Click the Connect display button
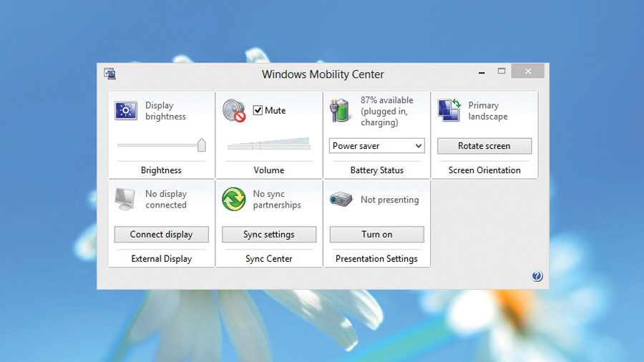This screenshot has width=644, height=362. 162,235
